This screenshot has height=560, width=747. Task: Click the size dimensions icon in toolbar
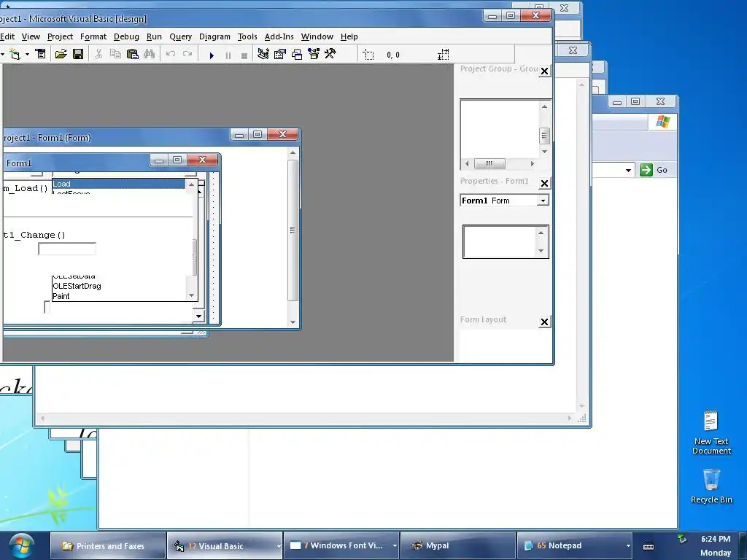click(443, 55)
